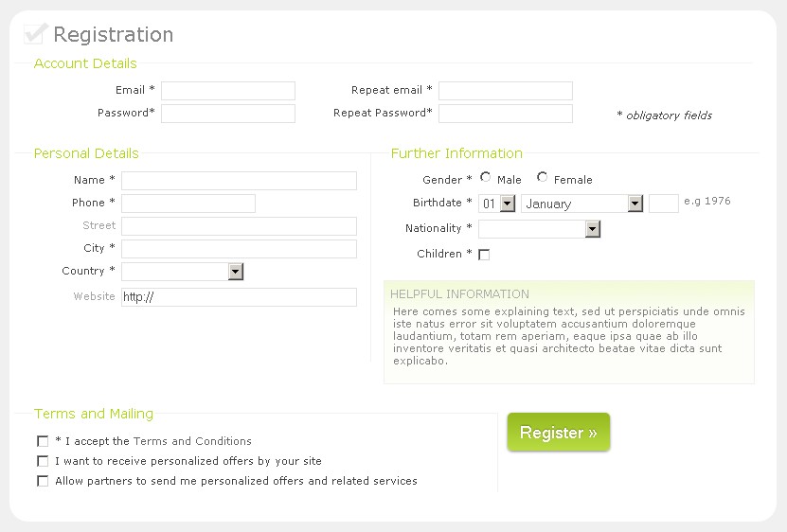Open the Country dropdown
The image size is (787, 532).
(x=236, y=272)
